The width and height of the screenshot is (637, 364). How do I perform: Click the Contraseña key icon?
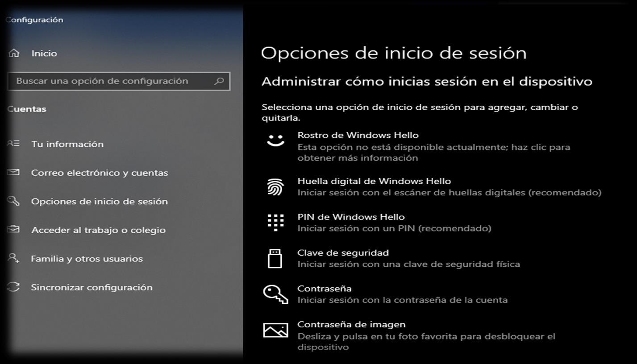(275, 294)
